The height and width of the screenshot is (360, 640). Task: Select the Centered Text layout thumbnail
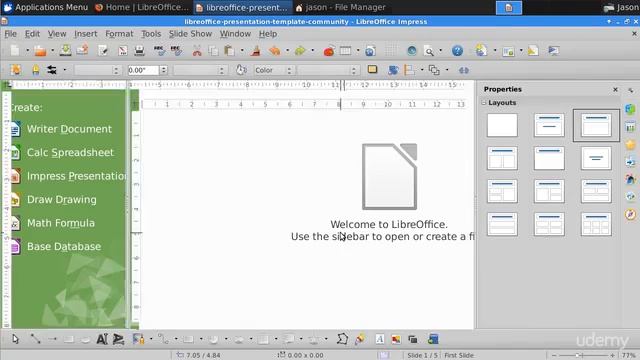coord(596,158)
